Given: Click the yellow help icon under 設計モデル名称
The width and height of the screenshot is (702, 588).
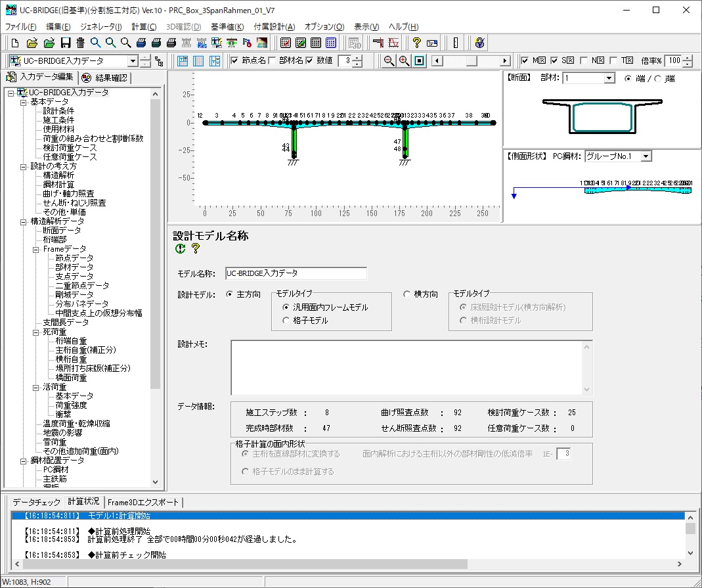Looking at the screenshot, I should [x=196, y=248].
